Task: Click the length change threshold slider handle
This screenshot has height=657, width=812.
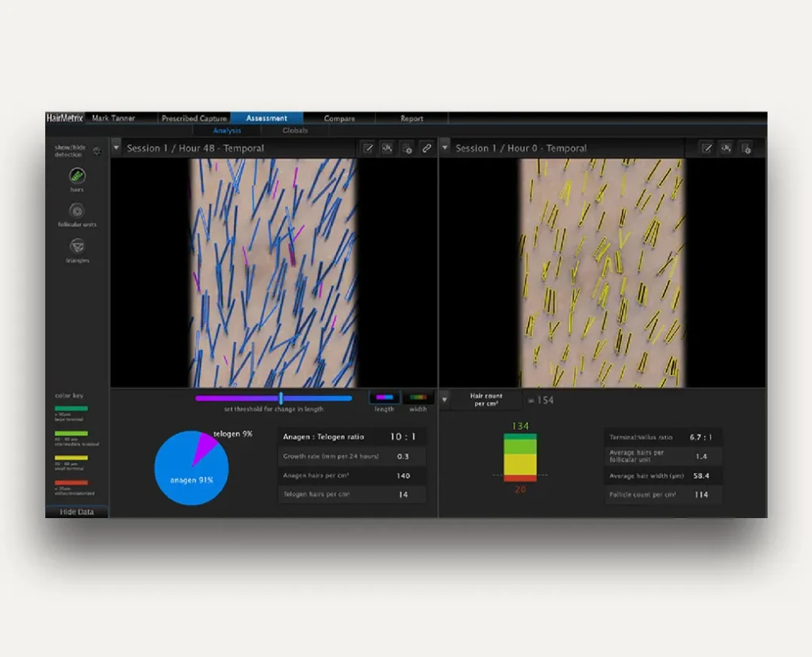Action: pyautogui.click(x=281, y=398)
